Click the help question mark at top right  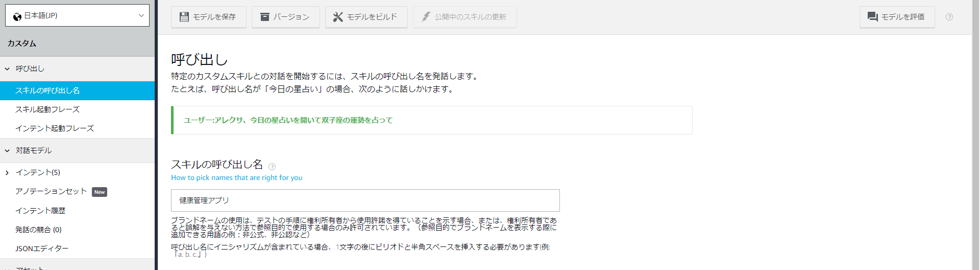[949, 17]
